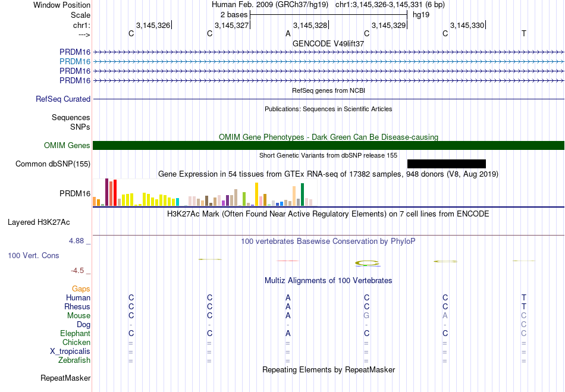Click the chr1:3,145,326-3,145,331 (6 bp) position text
Viewport: 565px width, 392px height.
390,5
